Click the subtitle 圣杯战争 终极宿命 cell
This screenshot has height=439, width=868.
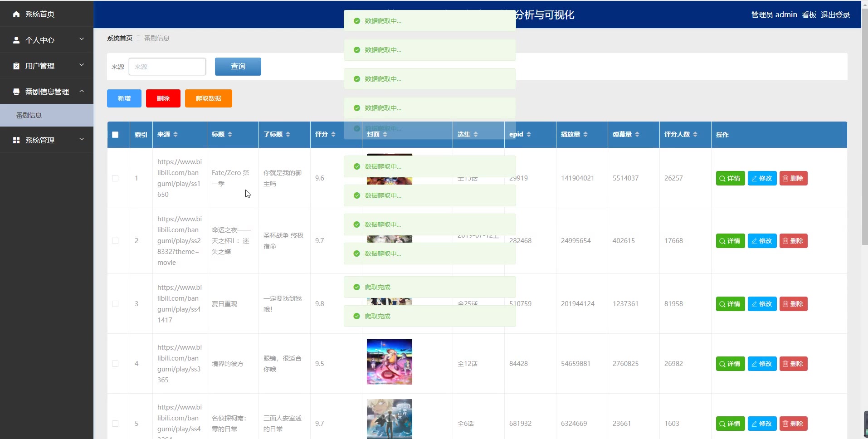click(x=283, y=241)
